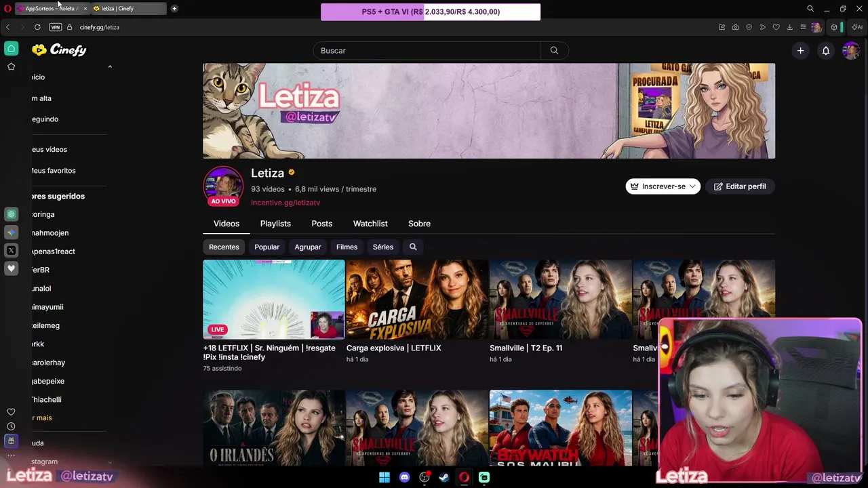Open Opera tab search magnifier
This screenshot has width=868, height=488.
coord(810,9)
